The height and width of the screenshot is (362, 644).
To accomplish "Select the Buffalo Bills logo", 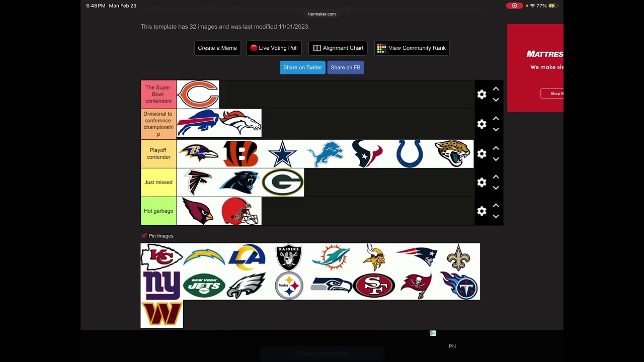I will tap(198, 123).
